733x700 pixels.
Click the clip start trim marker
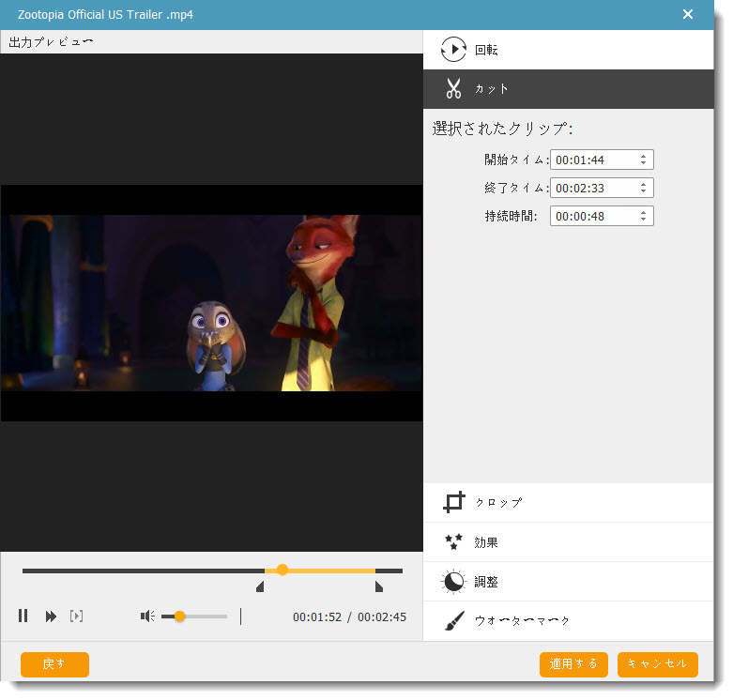click(260, 587)
